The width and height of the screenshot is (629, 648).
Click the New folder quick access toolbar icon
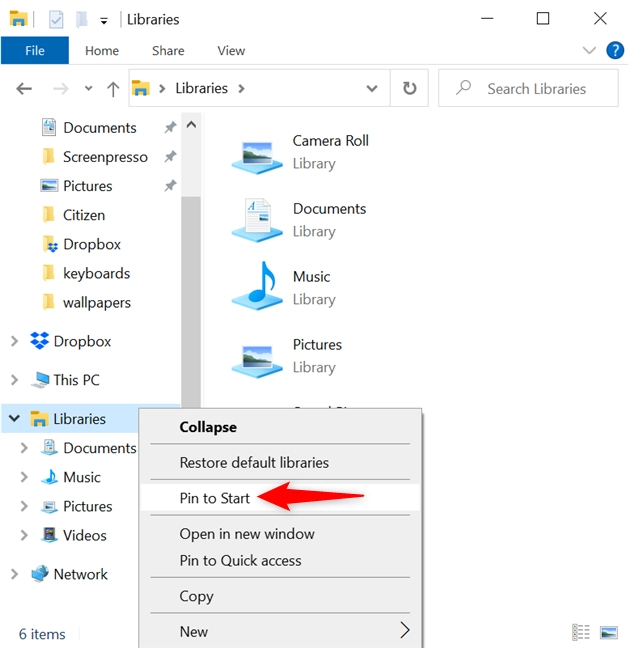point(81,19)
